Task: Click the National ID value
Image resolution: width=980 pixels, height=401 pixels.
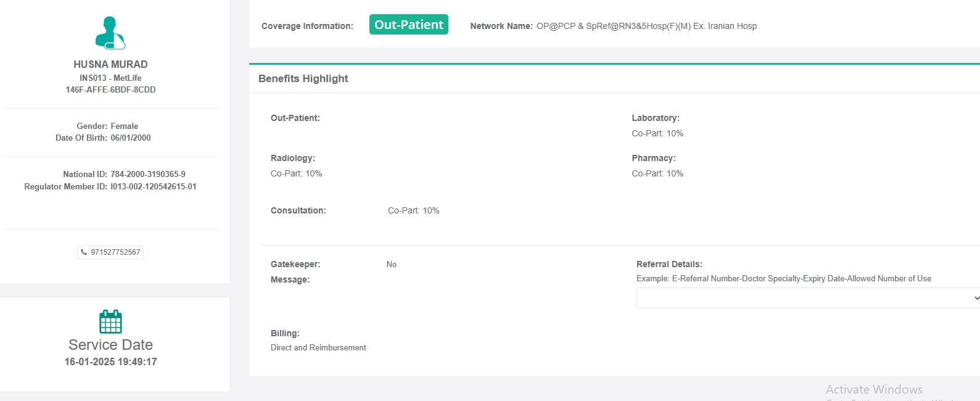Action: pos(148,174)
